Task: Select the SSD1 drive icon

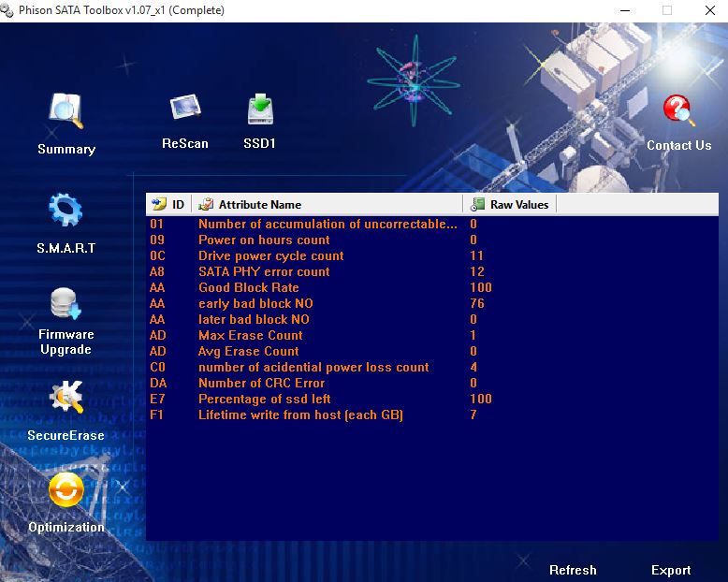Action: tap(260, 109)
